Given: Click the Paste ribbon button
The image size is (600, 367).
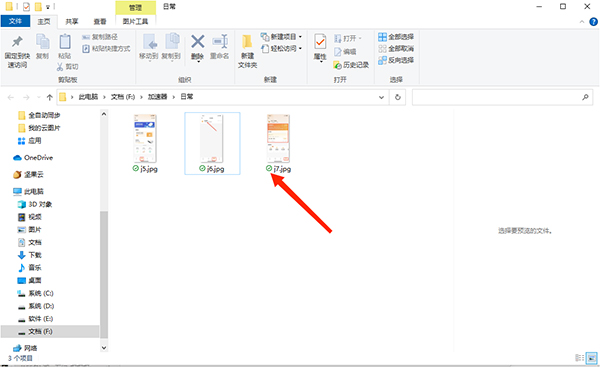Looking at the screenshot, I should pos(65,47).
